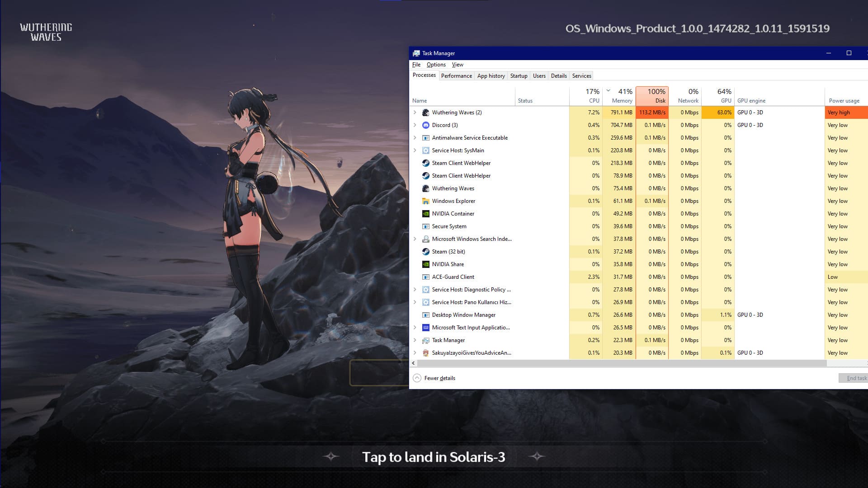Click the NVIDIA Container icon
The image size is (868, 488).
pos(425,214)
